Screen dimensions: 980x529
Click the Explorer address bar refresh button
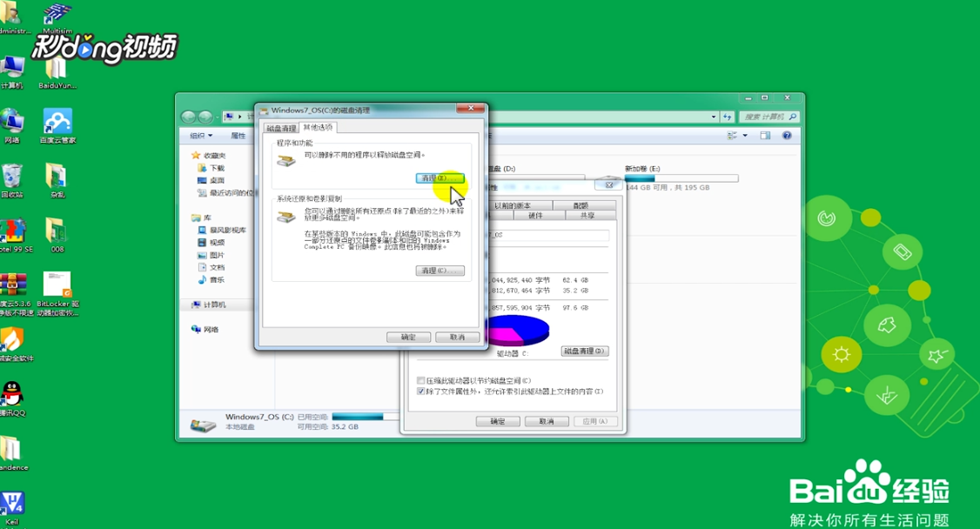(x=727, y=117)
